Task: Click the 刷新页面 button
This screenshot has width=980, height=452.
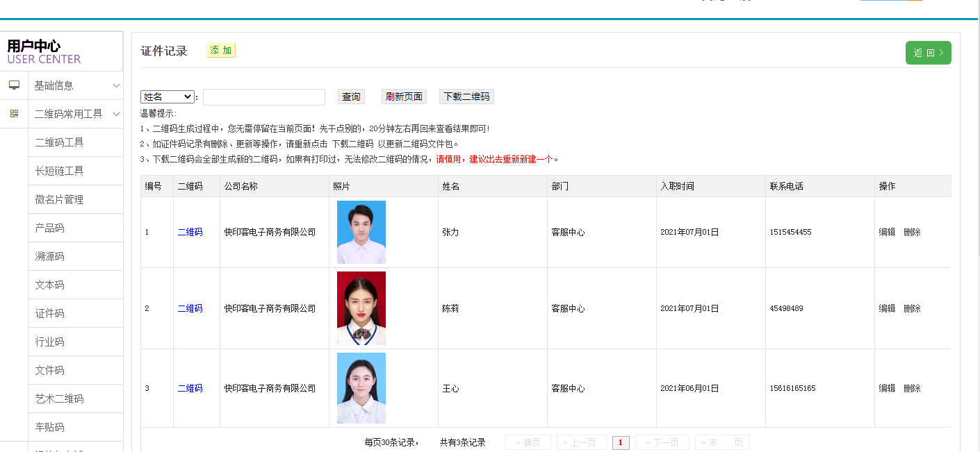Action: click(x=404, y=97)
